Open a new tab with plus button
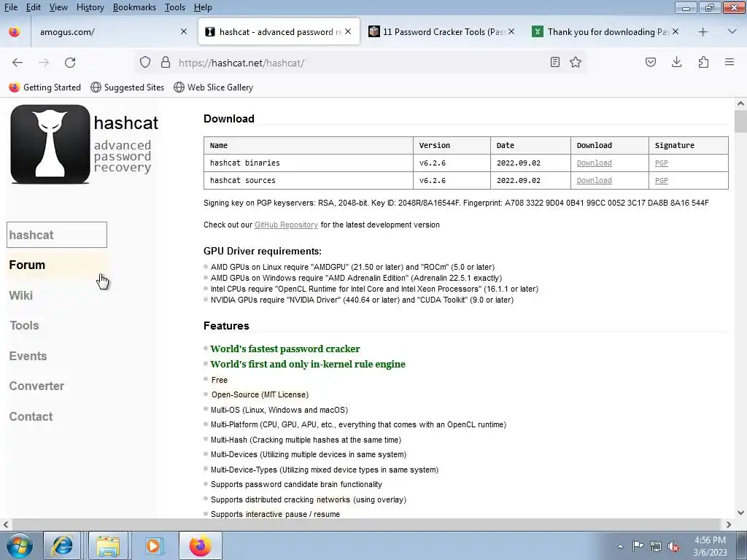 703,32
